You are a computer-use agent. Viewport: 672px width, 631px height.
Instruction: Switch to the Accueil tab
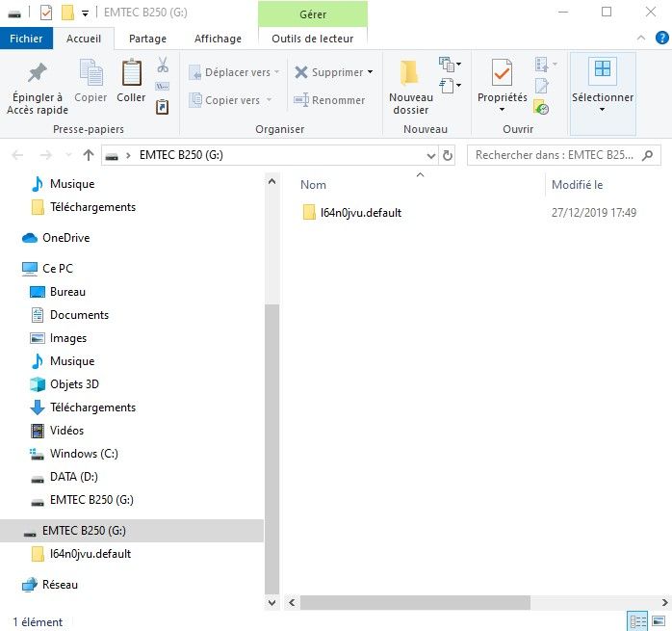(84, 39)
